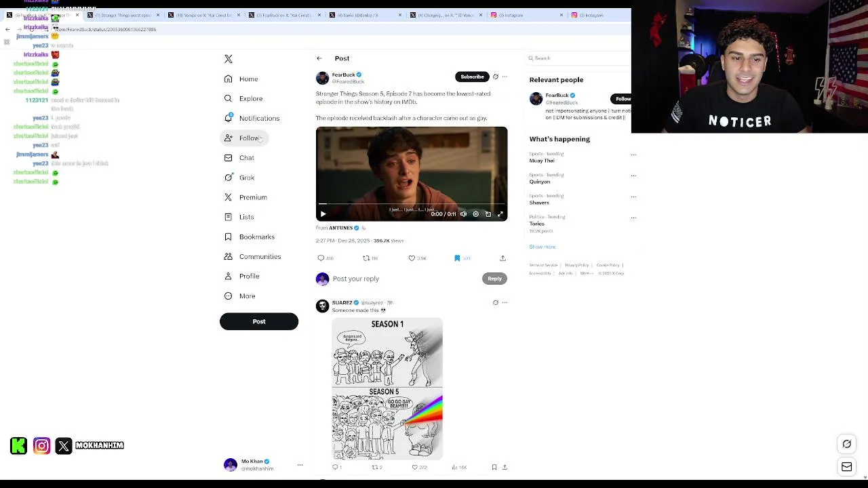Click the Communities sidebar icon
The image size is (868, 488).
click(229, 256)
